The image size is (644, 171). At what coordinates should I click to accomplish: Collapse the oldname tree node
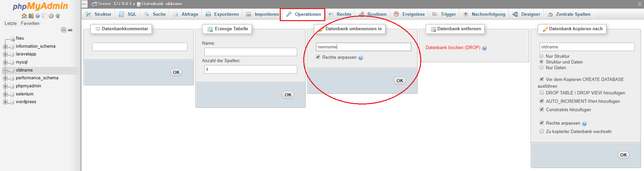click(5, 70)
